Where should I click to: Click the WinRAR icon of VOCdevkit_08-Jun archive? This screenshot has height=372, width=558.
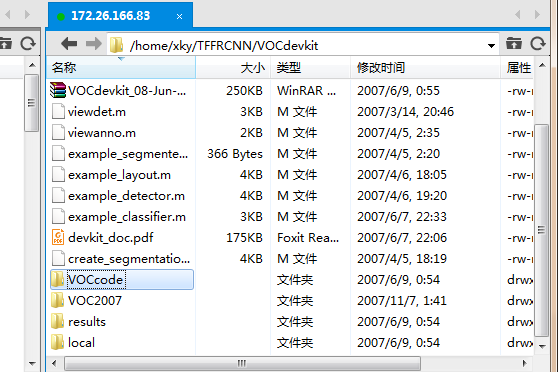pos(58,90)
